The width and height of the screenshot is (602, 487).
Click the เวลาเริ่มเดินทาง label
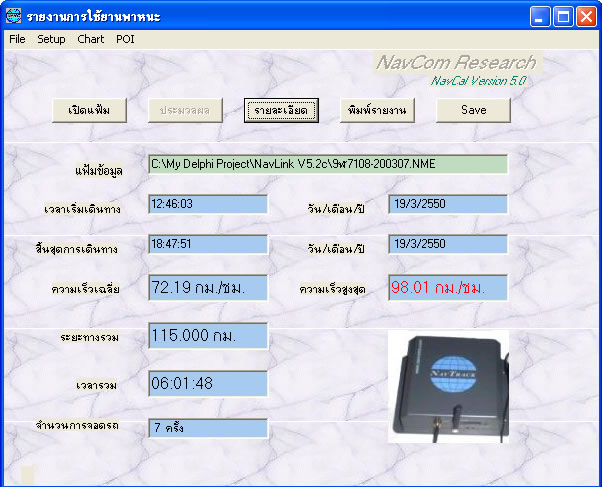pos(82,209)
